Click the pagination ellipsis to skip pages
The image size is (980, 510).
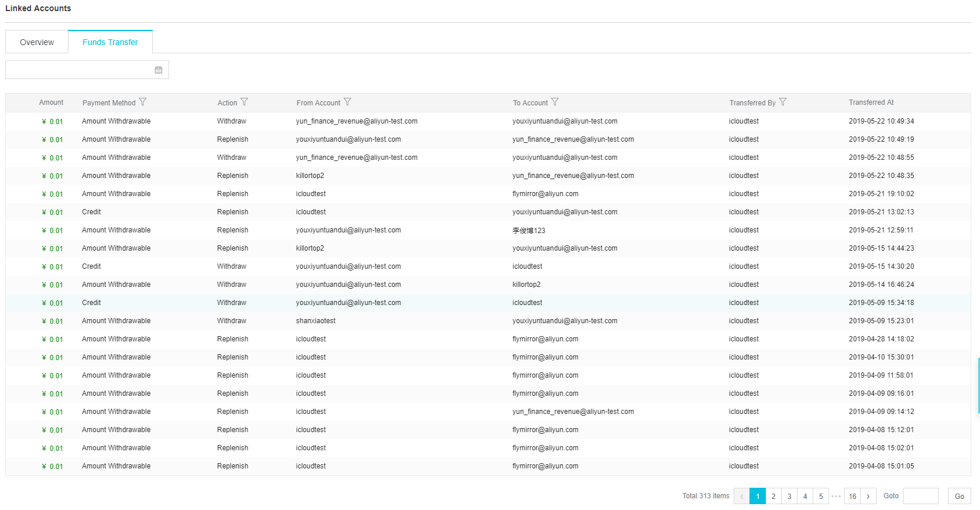(837, 496)
